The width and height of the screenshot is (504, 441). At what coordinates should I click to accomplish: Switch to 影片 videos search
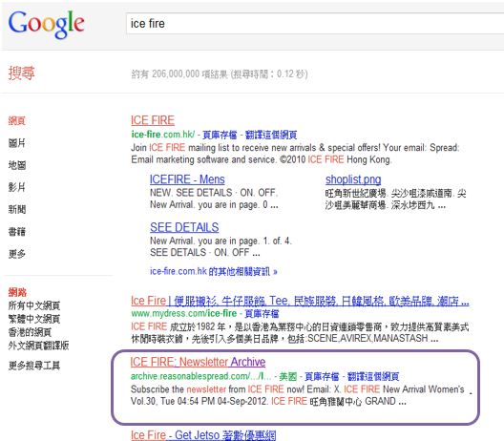tap(17, 187)
